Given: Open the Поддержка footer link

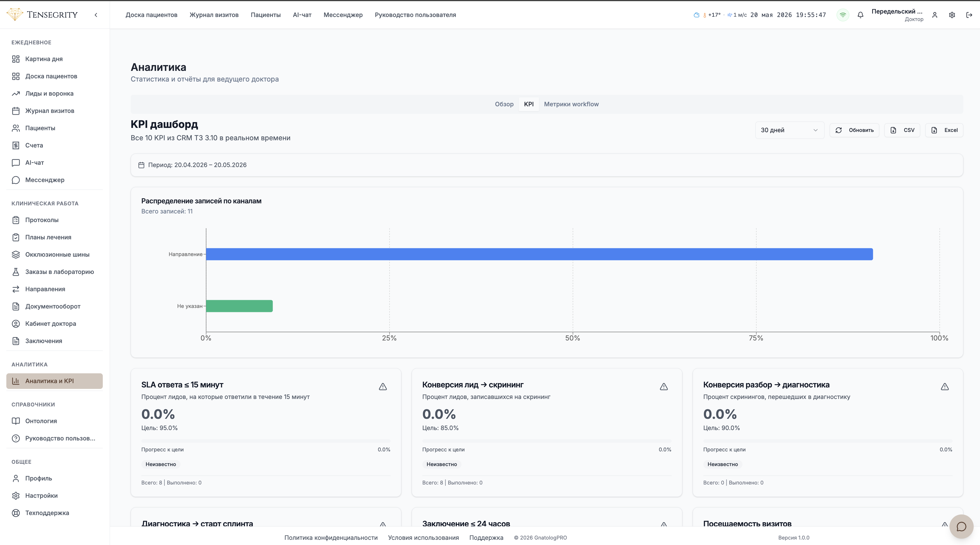Looking at the screenshot, I should (x=486, y=538).
